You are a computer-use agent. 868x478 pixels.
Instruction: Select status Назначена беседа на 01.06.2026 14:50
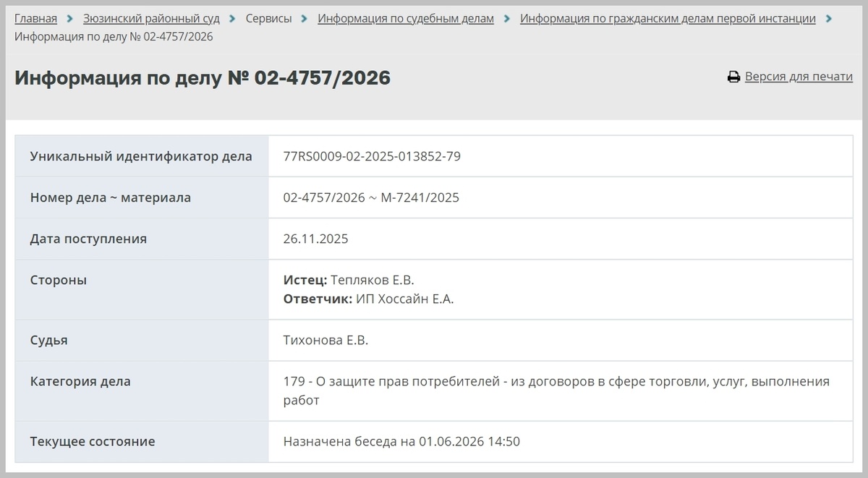[401, 441]
